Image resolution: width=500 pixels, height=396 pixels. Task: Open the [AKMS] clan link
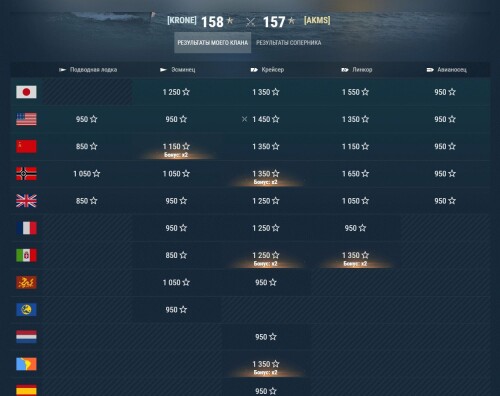click(317, 20)
